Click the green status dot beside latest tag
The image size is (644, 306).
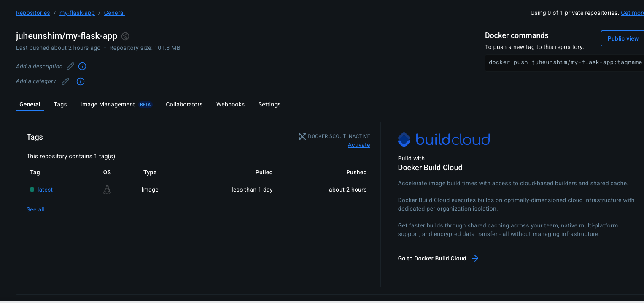32,190
